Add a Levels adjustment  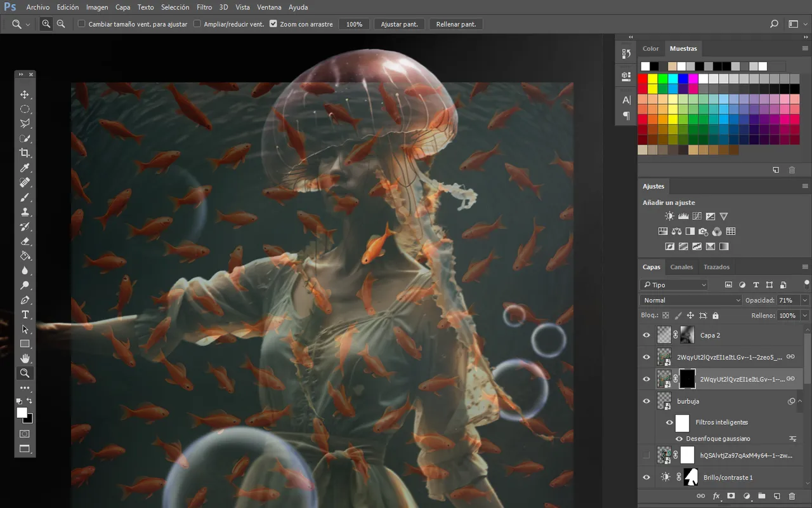click(683, 217)
